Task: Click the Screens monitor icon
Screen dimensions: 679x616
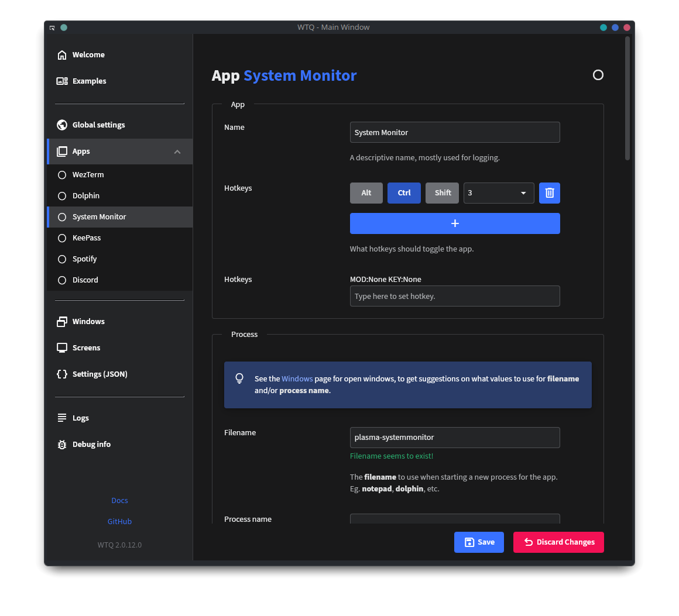Action: click(62, 348)
